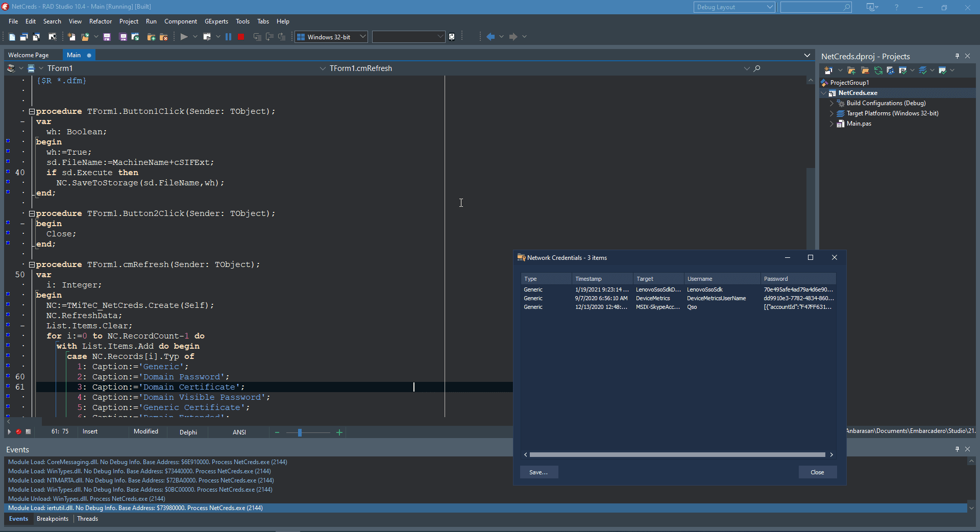Click the Password column header

pyautogui.click(x=798, y=279)
